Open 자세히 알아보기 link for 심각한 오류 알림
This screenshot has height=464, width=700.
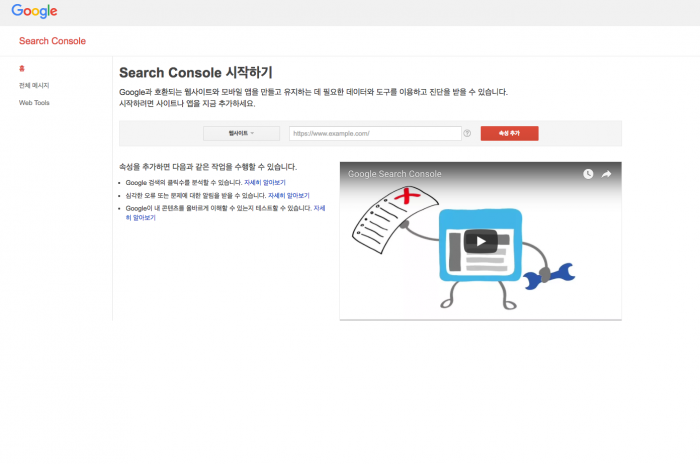288,196
